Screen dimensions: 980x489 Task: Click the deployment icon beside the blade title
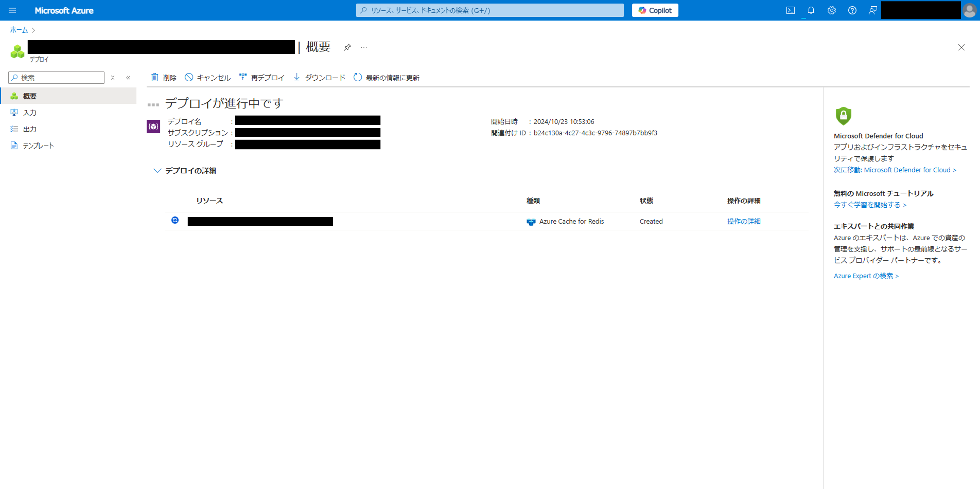click(17, 51)
